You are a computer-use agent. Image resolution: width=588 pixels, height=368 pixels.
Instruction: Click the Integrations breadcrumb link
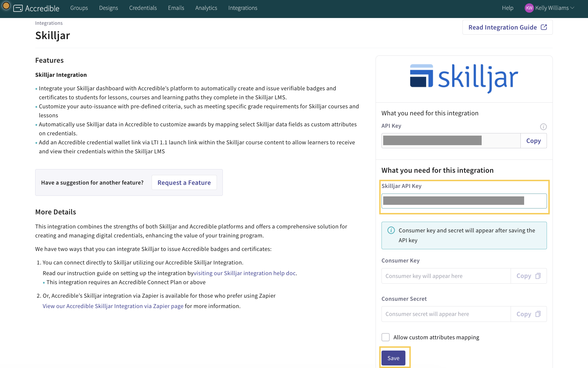tap(49, 23)
